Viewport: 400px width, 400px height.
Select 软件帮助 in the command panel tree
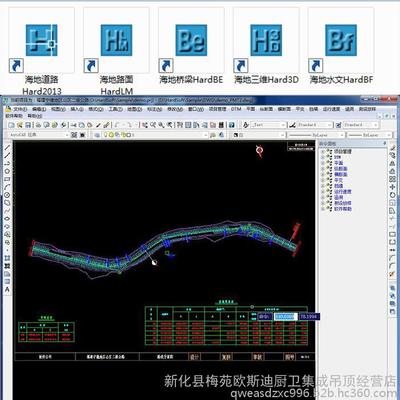(343, 209)
